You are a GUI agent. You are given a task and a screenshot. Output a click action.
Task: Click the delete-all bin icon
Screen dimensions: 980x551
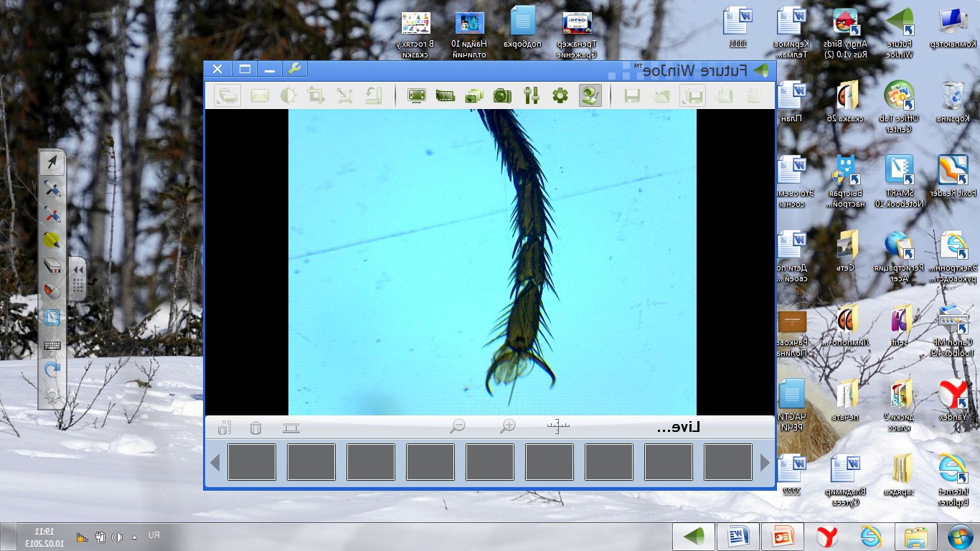[x=224, y=428]
